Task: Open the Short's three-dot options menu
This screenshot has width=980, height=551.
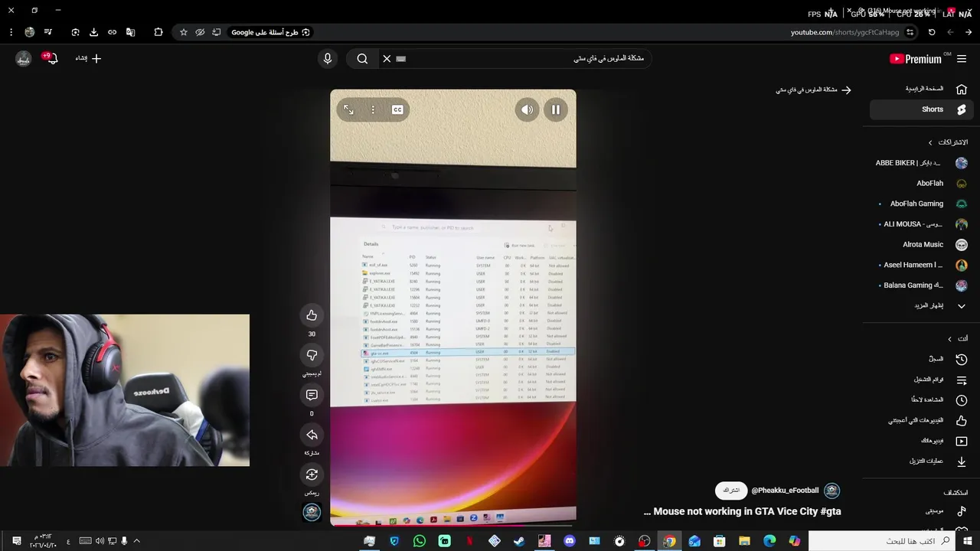Action: pos(373,109)
